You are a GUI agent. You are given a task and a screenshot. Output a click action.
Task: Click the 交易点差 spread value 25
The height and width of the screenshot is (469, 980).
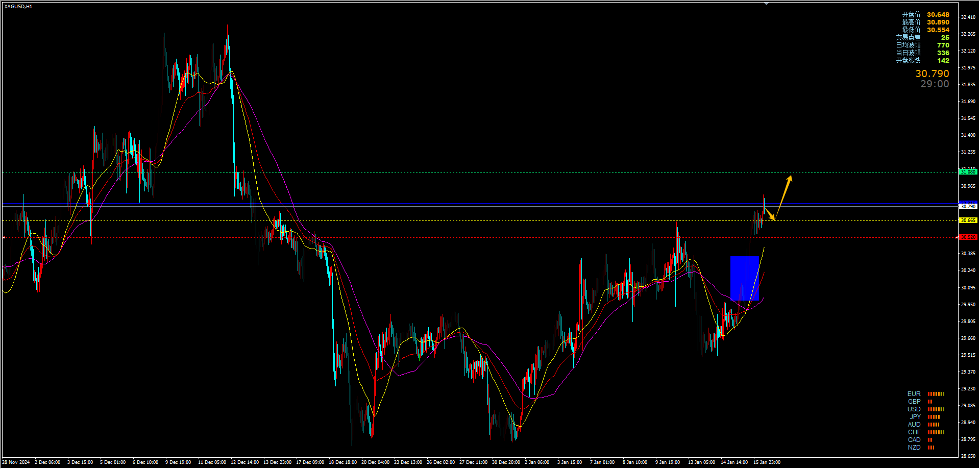945,38
